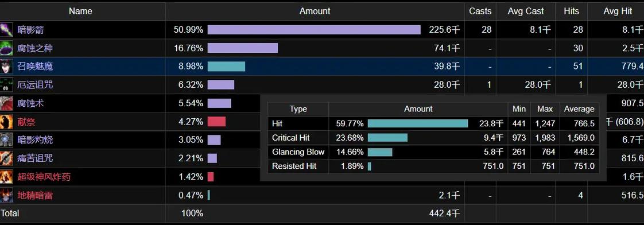The width and height of the screenshot is (644, 225).
Task: Open the 地精暗雷 ability link
Action: pyautogui.click(x=36, y=195)
